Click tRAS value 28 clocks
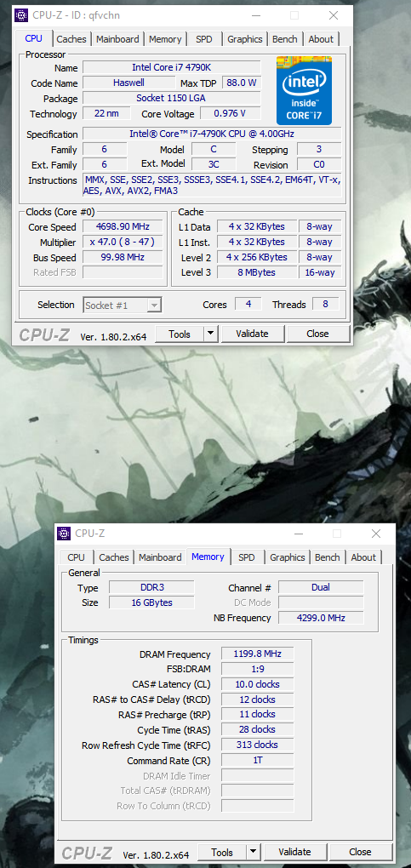This screenshot has height=868, width=411. click(258, 729)
